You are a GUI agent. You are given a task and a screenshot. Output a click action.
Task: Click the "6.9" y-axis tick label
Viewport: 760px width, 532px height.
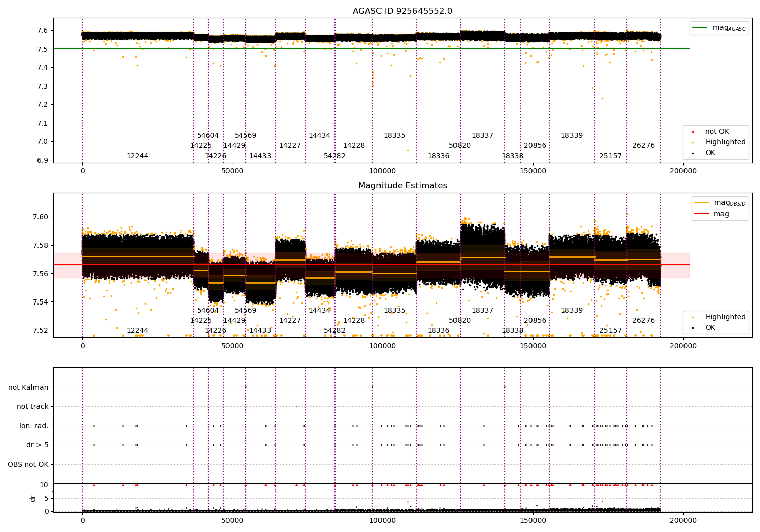pyautogui.click(x=43, y=160)
